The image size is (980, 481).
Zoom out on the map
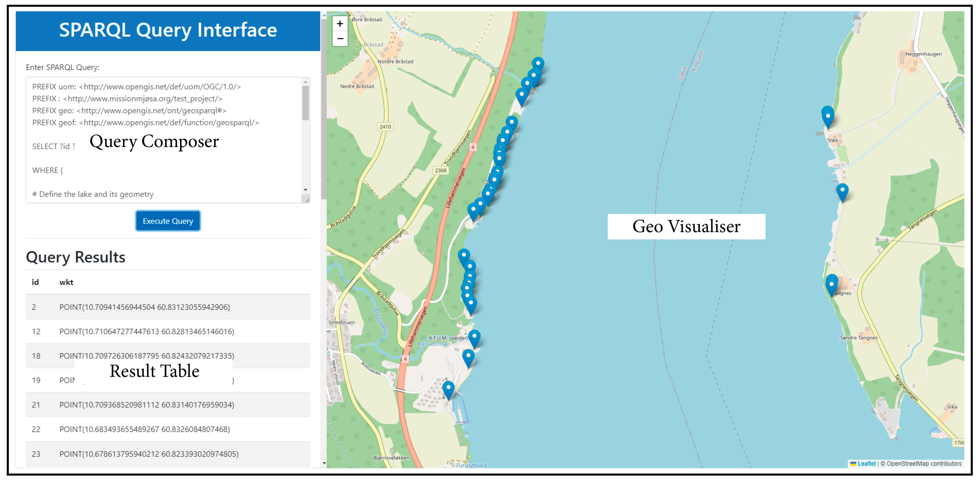click(340, 39)
